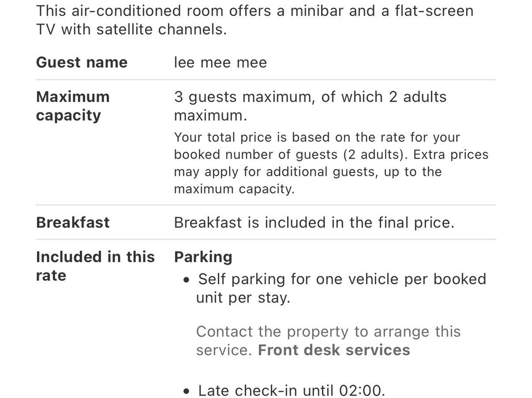The image size is (532, 398).
Task: Open the Front desk services heading
Action: tap(334, 350)
